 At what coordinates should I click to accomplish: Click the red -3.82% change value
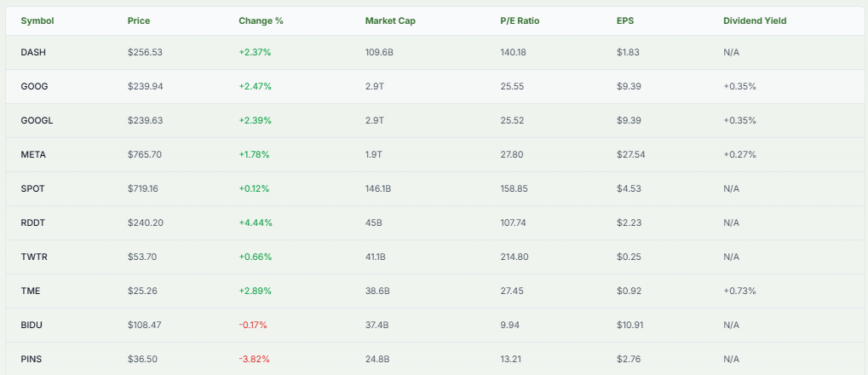[x=254, y=359]
